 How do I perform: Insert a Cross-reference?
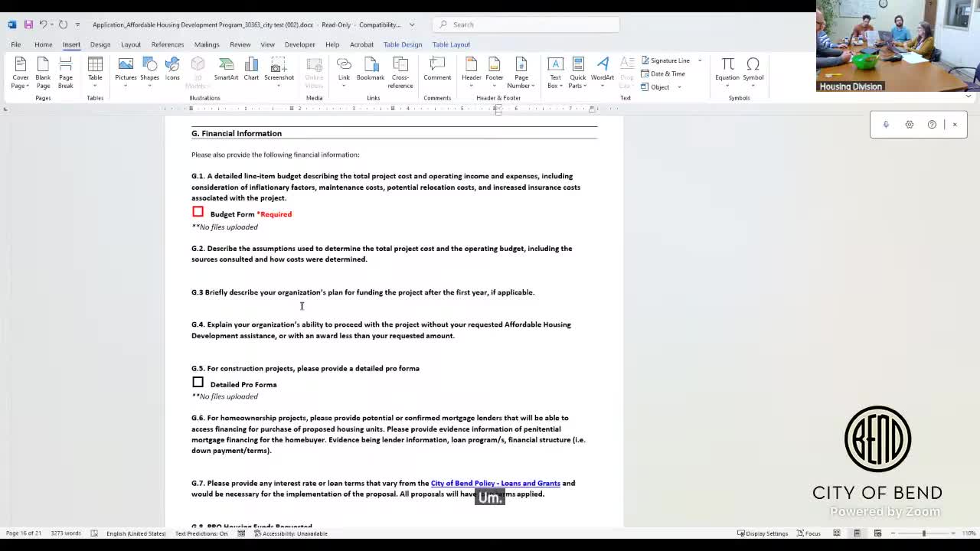point(400,73)
